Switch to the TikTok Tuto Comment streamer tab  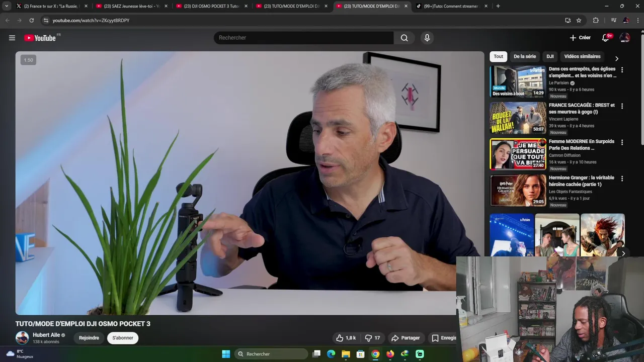tap(451, 6)
